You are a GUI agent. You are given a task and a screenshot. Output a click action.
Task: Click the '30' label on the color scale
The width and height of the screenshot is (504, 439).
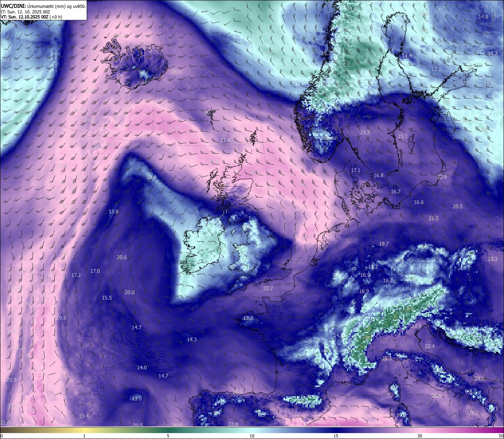[x=420, y=436]
